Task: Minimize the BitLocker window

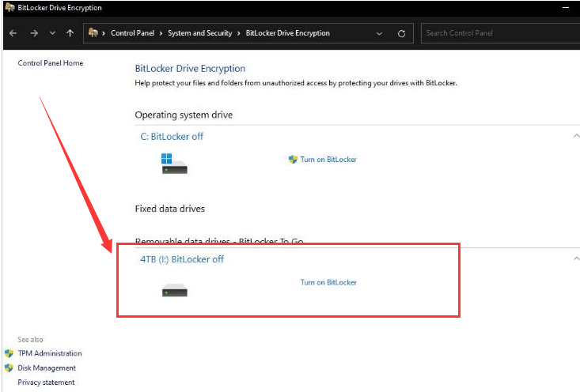Action: pos(566,8)
